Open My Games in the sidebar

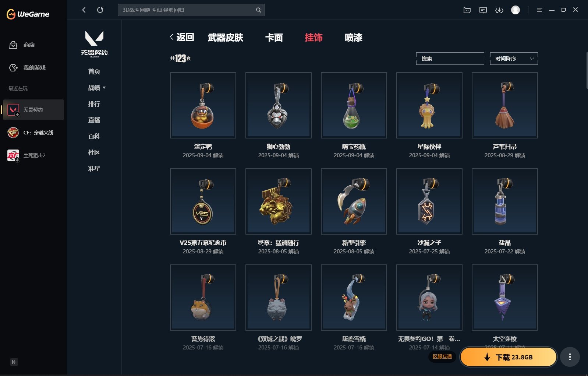click(x=27, y=68)
